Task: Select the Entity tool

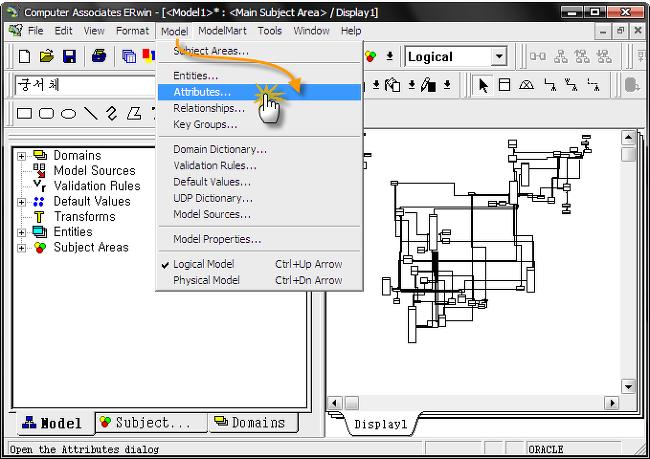Action: point(504,85)
